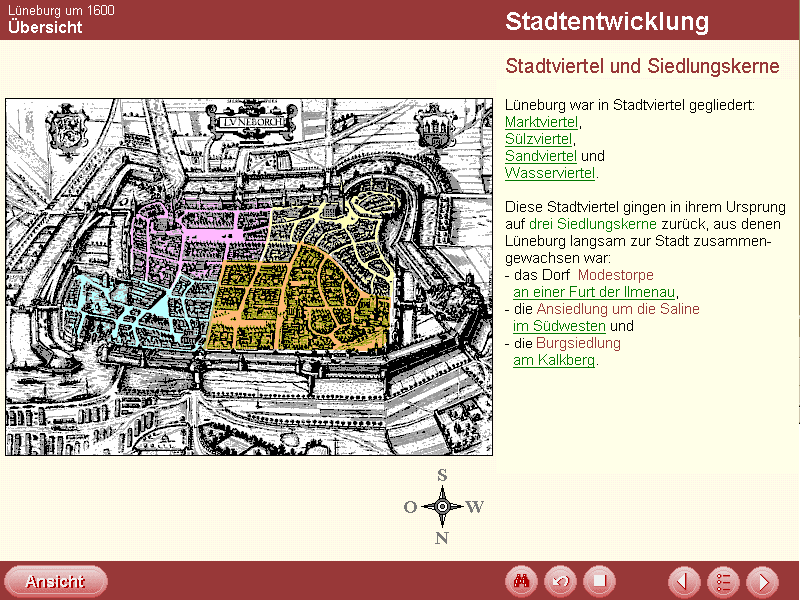Image resolution: width=800 pixels, height=600 pixels.
Task: Follow the 'im Südwesten' link
Action: pos(559,326)
